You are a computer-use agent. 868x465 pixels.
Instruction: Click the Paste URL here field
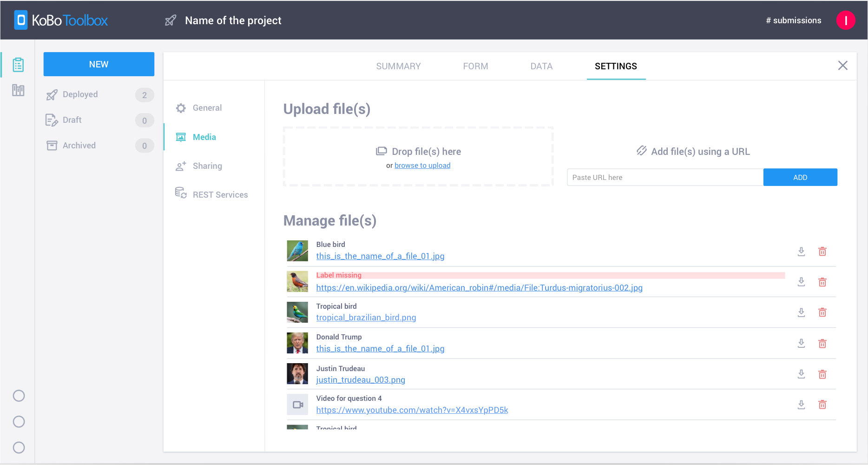pyautogui.click(x=664, y=177)
